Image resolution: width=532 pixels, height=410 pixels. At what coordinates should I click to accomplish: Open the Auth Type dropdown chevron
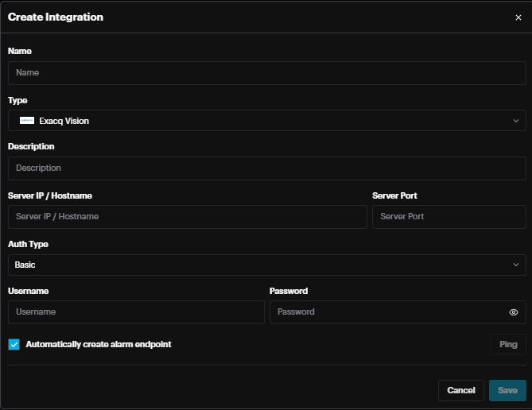point(515,265)
